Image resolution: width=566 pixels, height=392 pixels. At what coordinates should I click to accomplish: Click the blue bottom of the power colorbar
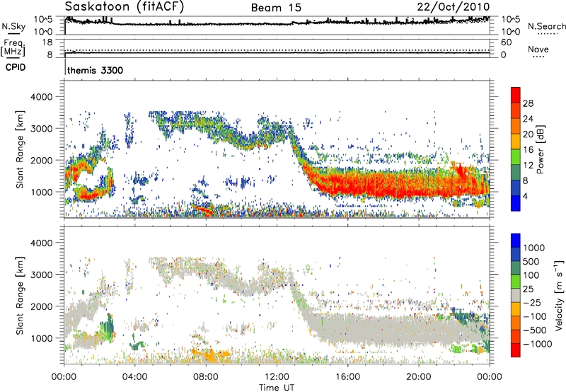pyautogui.click(x=516, y=203)
